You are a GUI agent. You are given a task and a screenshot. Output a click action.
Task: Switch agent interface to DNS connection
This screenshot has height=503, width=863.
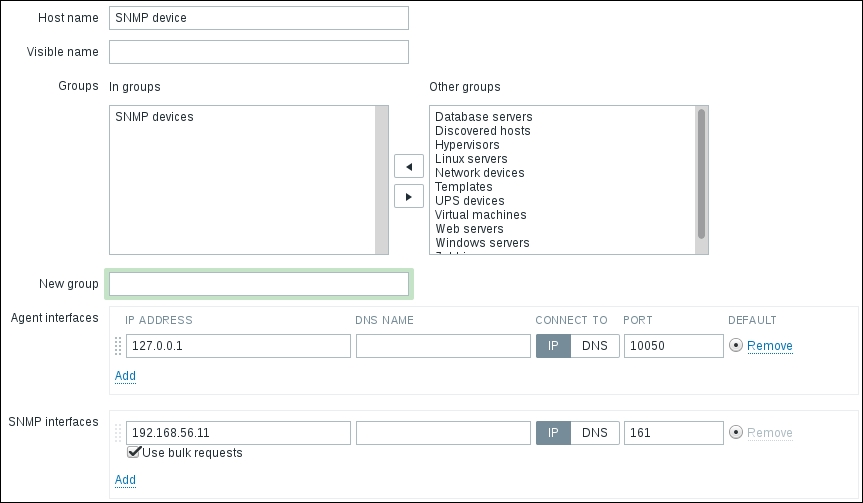click(x=594, y=346)
